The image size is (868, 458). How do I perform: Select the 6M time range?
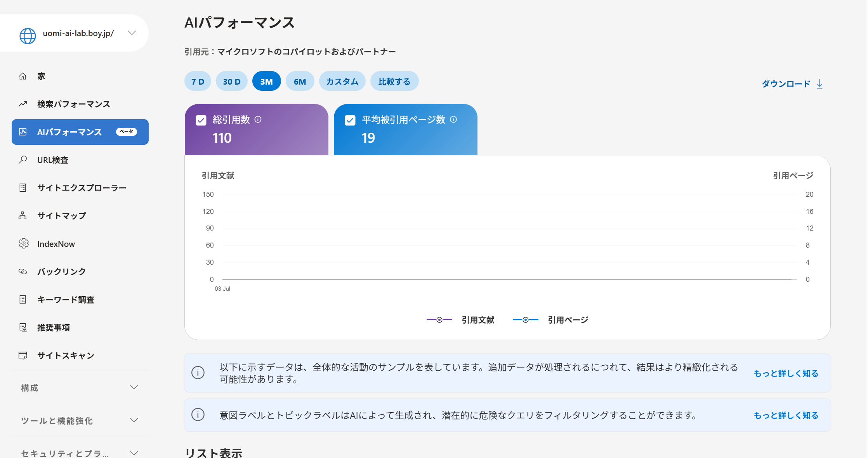(x=300, y=82)
